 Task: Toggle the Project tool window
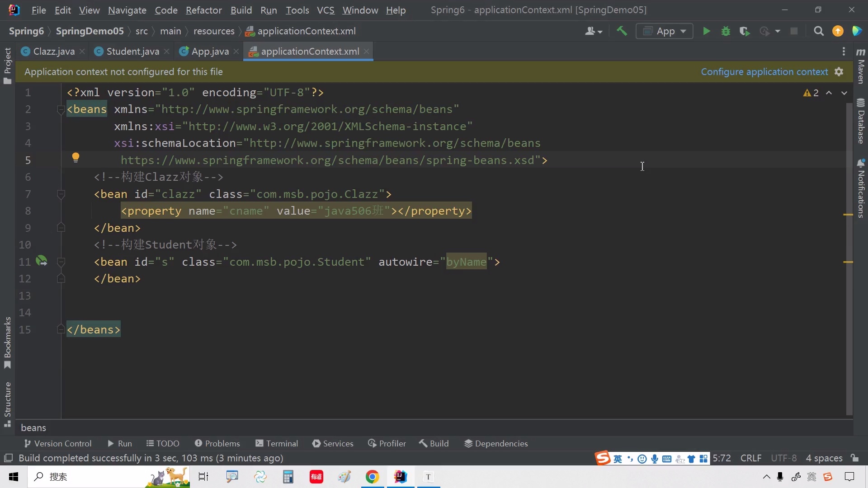[7, 66]
